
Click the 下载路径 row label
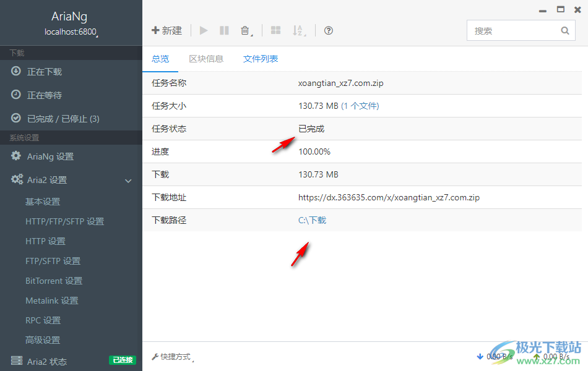coord(169,220)
